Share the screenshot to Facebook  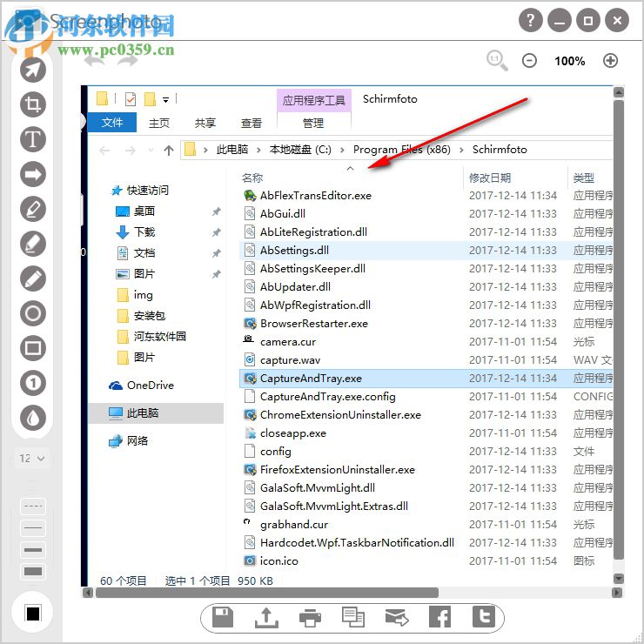coord(439,617)
